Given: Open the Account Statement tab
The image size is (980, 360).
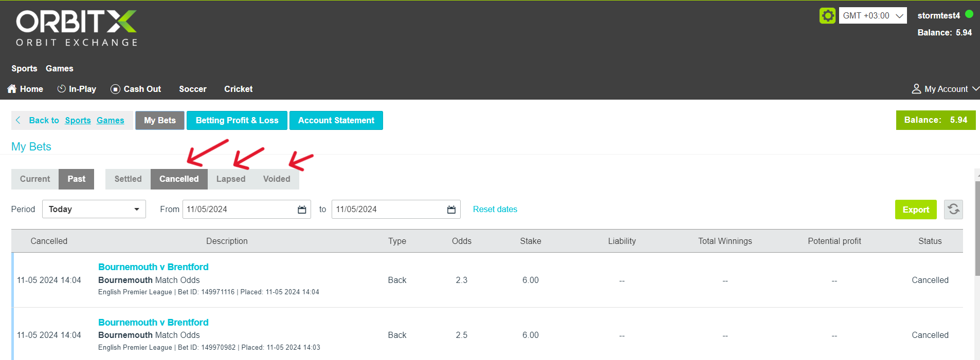Looking at the screenshot, I should tap(336, 121).
